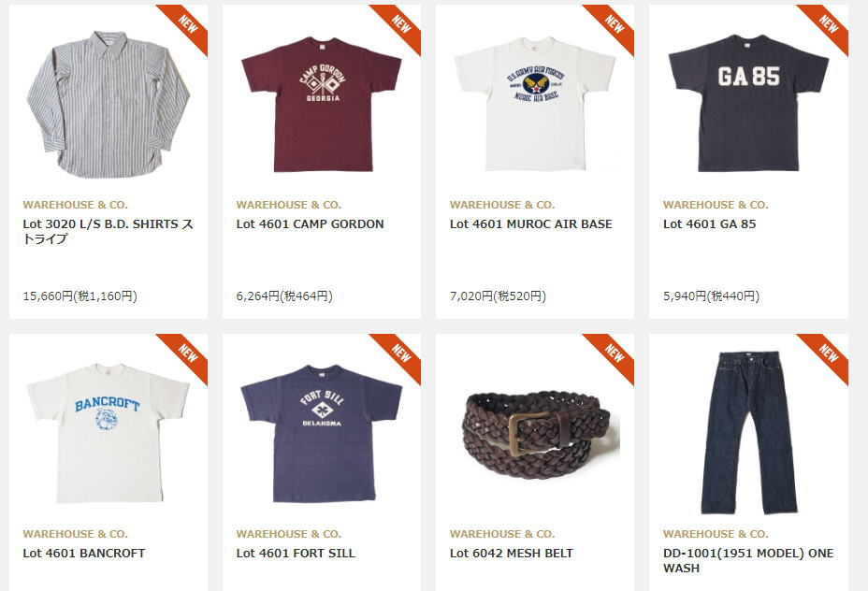Image resolution: width=868 pixels, height=591 pixels.
Task: Click the Lot 4601 MUROC AIR BASE title
Action: (531, 224)
